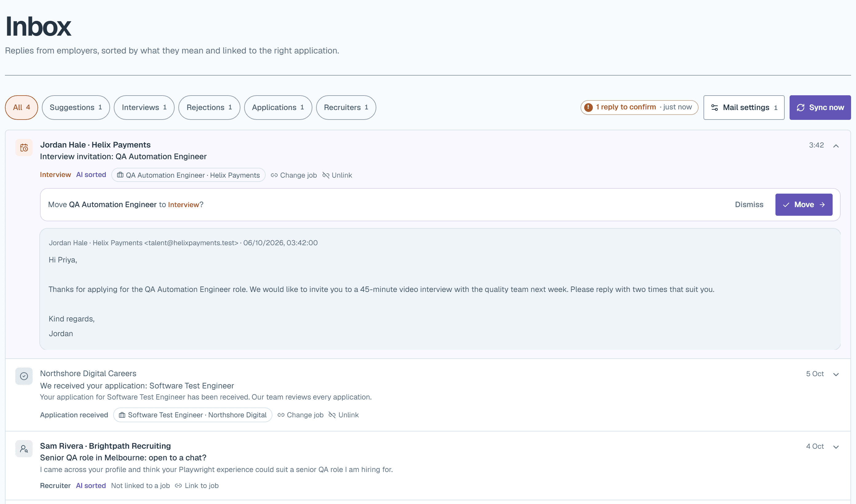Switch to the Suggestions tab
The width and height of the screenshot is (856, 504).
[76, 108]
